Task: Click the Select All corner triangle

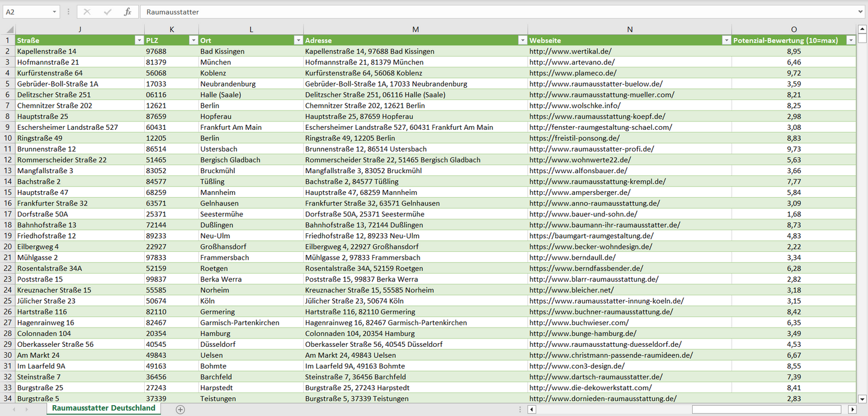Action: click(x=8, y=29)
